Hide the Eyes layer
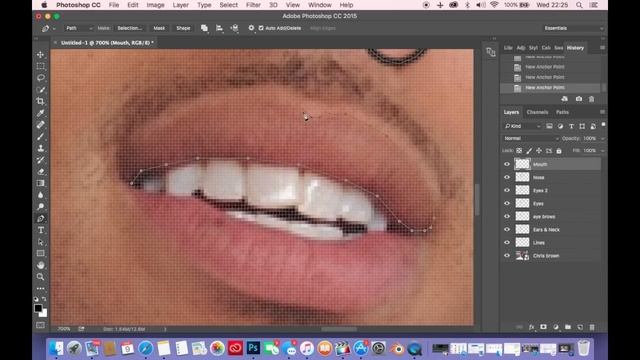The width and height of the screenshot is (640, 360). click(x=507, y=203)
